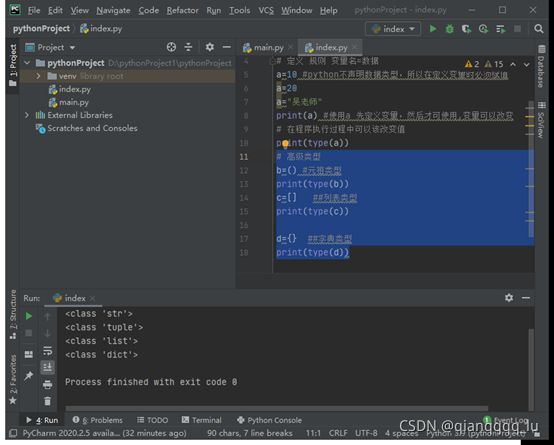The height and width of the screenshot is (445, 554).
Task: Select index.py in the Project tree
Action: point(69,89)
